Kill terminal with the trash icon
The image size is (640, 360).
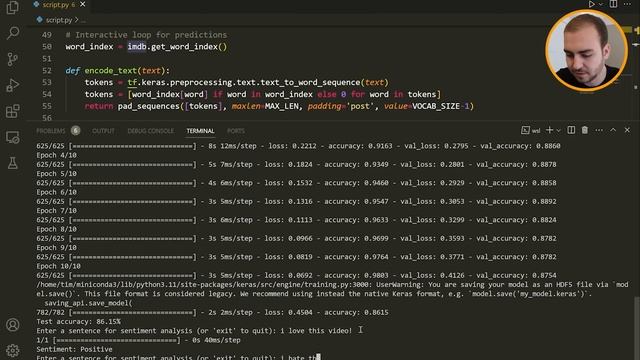(x=585, y=130)
